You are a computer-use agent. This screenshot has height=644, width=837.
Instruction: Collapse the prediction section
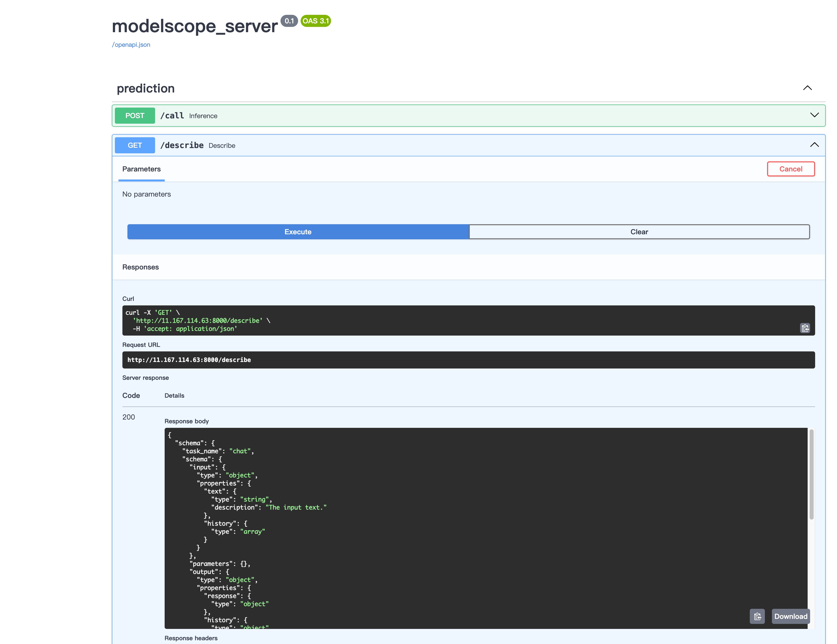click(807, 88)
